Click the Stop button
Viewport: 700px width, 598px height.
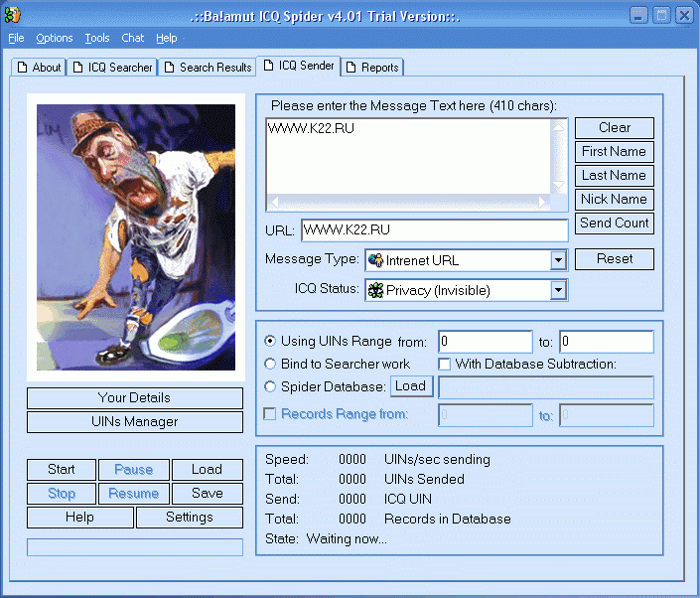pyautogui.click(x=62, y=494)
